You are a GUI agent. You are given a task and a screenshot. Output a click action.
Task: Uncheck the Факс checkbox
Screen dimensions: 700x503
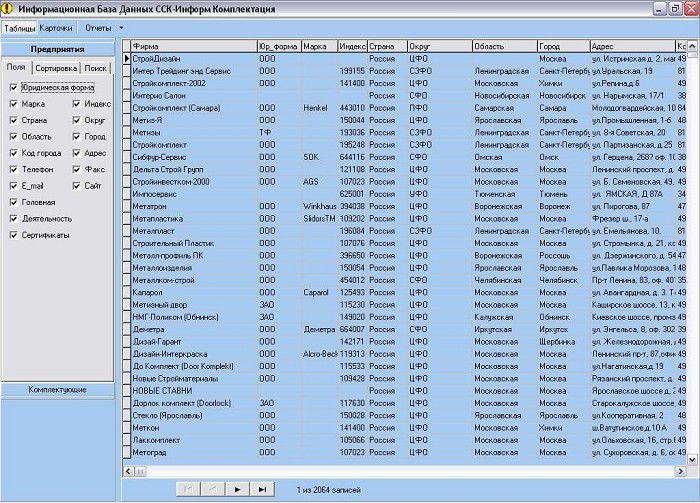point(77,170)
